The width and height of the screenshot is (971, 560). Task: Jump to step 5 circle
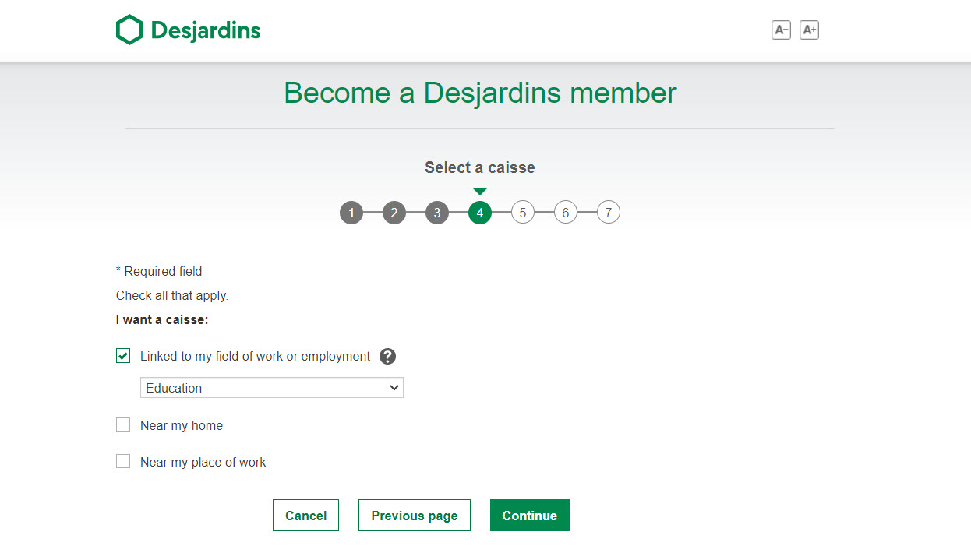coord(523,213)
